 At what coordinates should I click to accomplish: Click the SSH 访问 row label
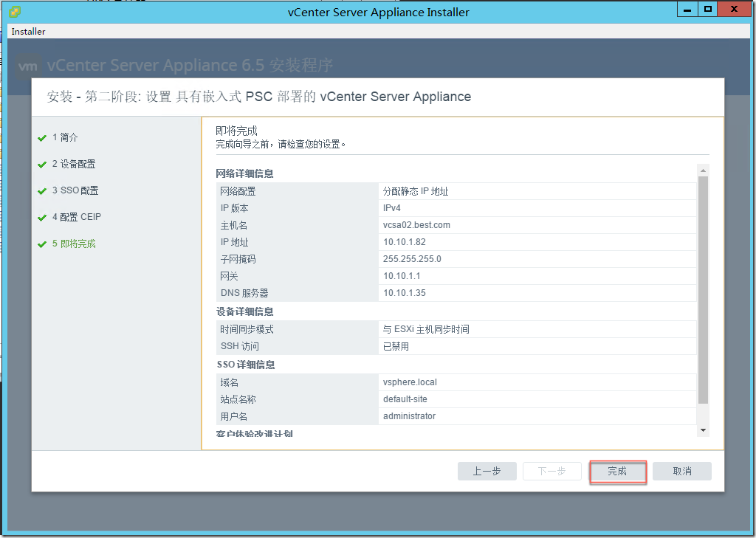(x=240, y=346)
